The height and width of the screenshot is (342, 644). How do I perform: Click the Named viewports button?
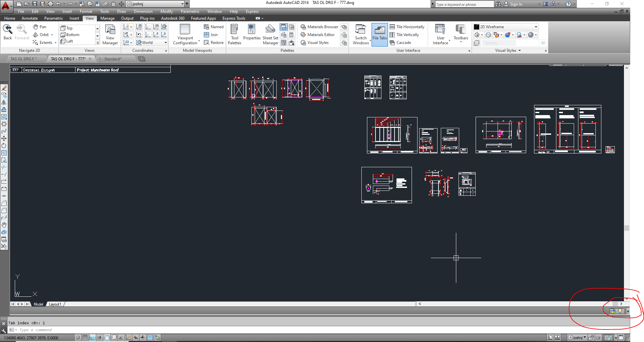point(214,27)
